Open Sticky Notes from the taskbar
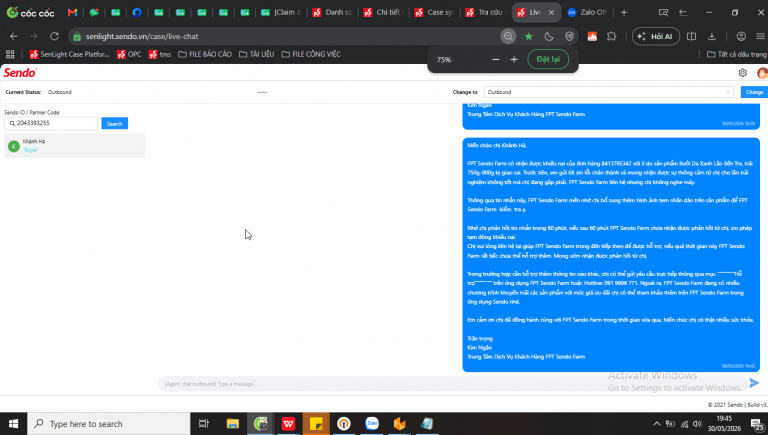 click(316, 424)
